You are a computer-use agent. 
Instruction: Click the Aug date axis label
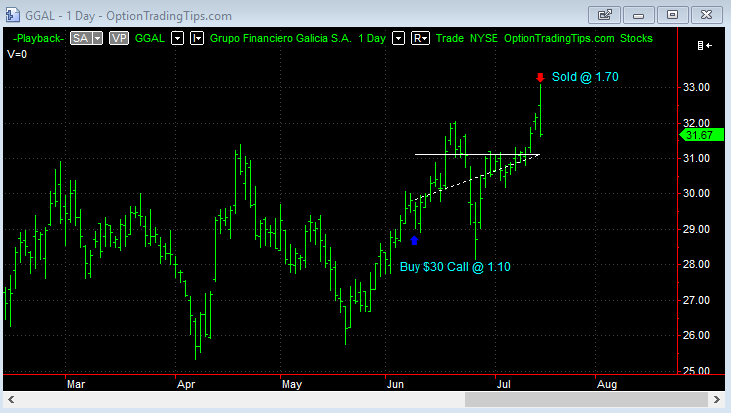pos(607,385)
